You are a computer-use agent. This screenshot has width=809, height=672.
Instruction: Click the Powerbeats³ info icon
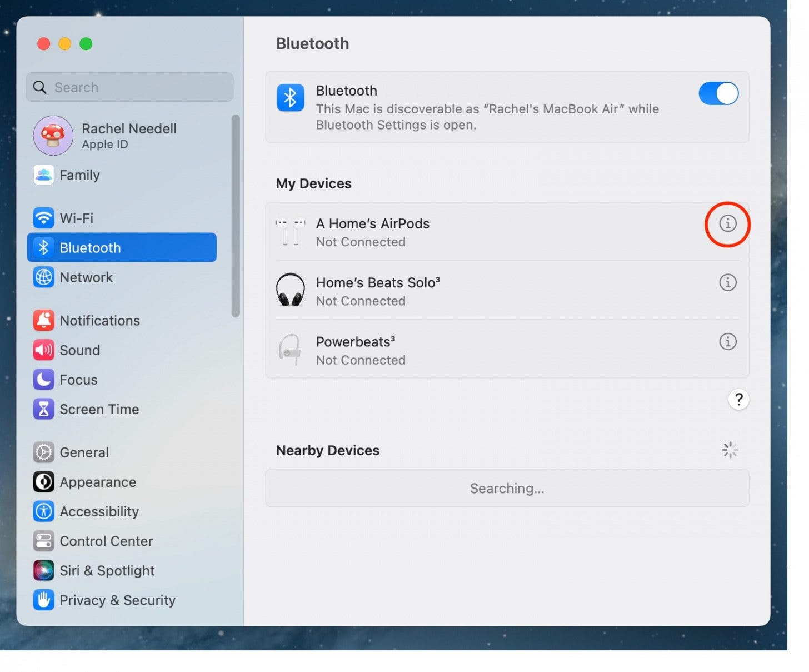point(727,341)
